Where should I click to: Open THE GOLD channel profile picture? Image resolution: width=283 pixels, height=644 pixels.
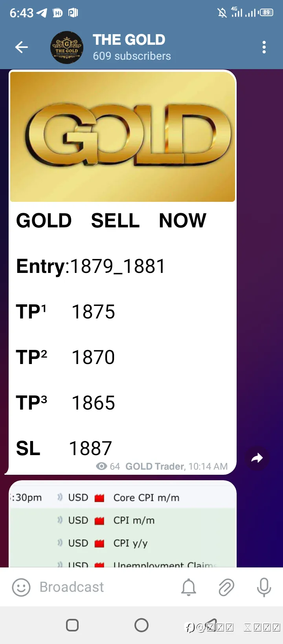point(67,48)
